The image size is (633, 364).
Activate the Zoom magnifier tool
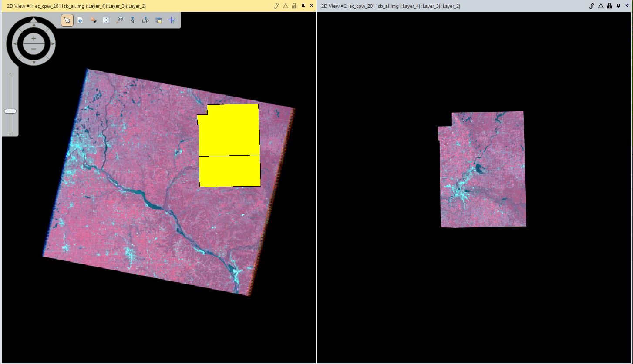pos(120,20)
